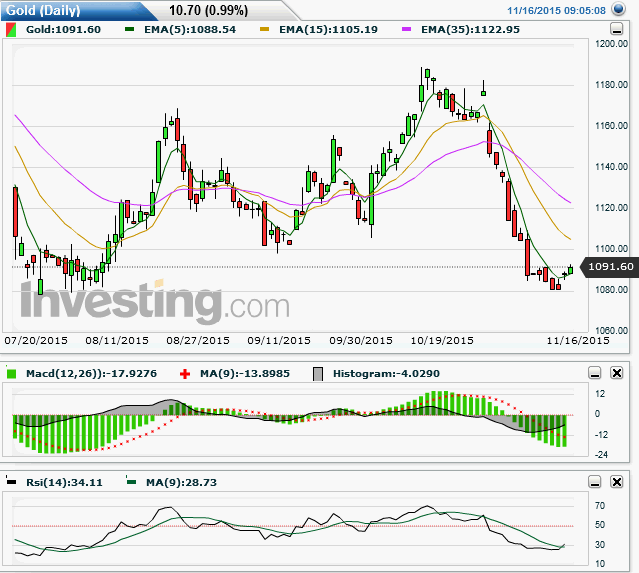Image resolution: width=639 pixels, height=573 pixels.
Task: Click the MACD -24 axis label
Action: click(x=601, y=454)
